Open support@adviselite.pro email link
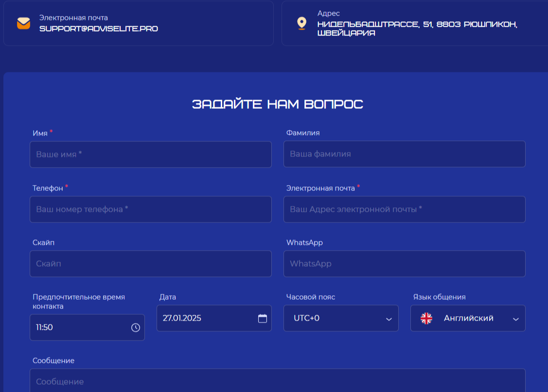548x392 pixels. point(99,29)
